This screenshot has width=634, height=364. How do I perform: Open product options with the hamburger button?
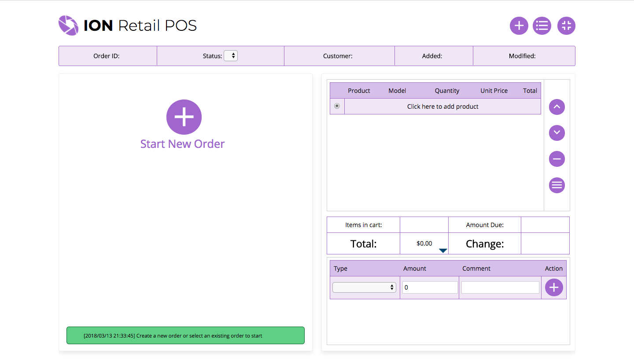557,185
